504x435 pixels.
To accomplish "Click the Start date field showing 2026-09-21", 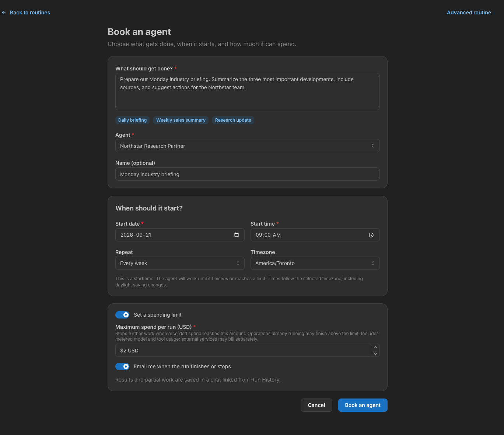I will point(180,235).
